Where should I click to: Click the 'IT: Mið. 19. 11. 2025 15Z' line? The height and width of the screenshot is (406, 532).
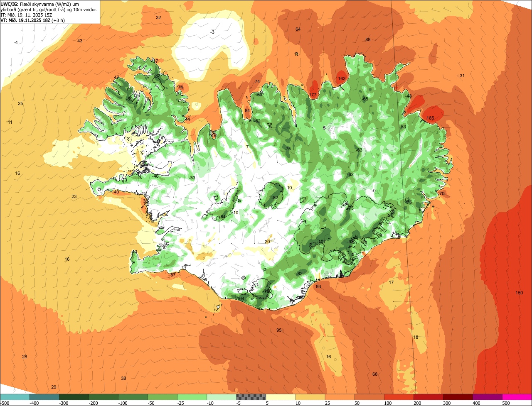[26, 15]
